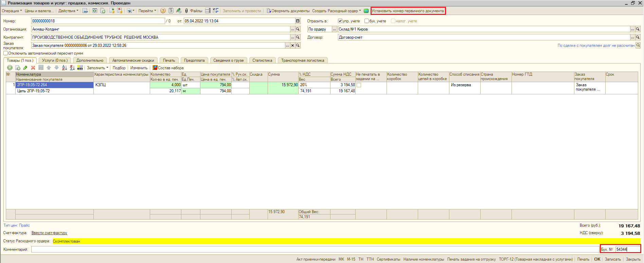
Task: Click the Оформить документы button
Action: click(288, 11)
